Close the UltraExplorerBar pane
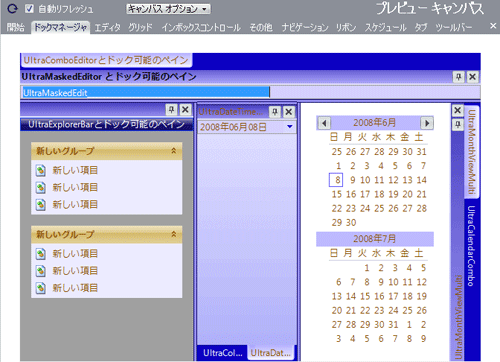Viewport: 500px width, 362px height. pos(185,109)
